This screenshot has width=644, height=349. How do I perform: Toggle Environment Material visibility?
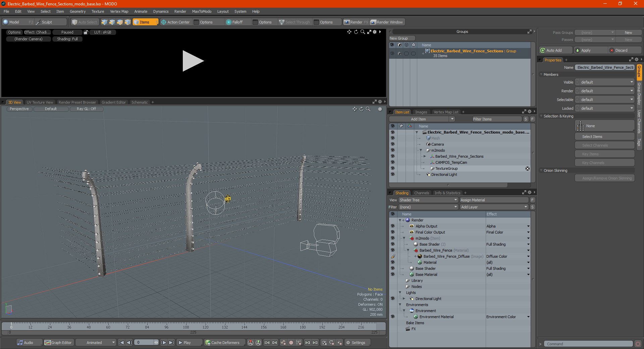(392, 317)
